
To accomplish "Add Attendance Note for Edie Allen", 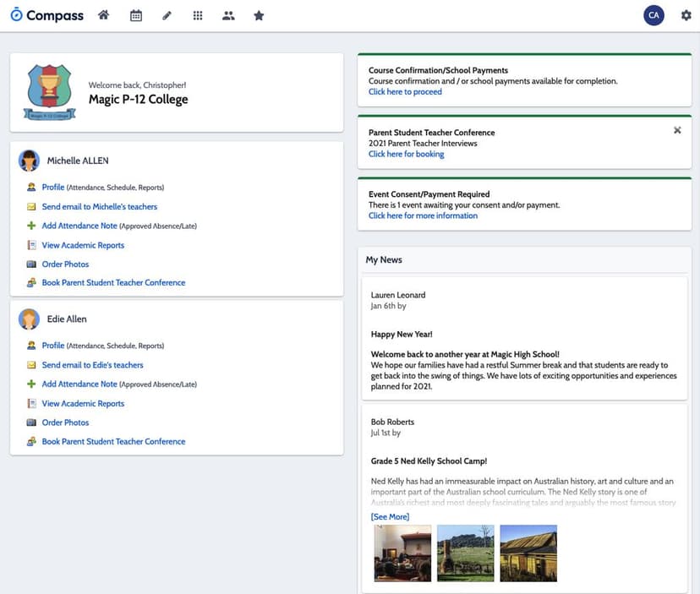I will click(x=79, y=384).
